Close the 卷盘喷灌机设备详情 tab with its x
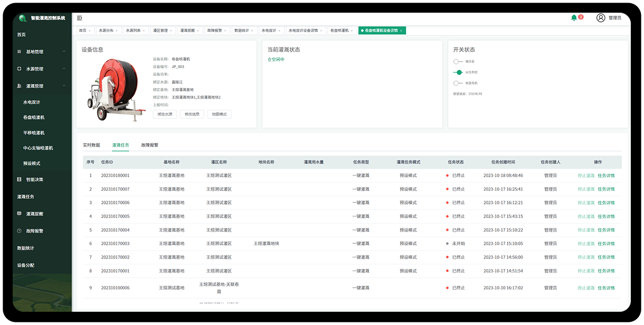The width and height of the screenshot is (644, 325). tap(401, 31)
